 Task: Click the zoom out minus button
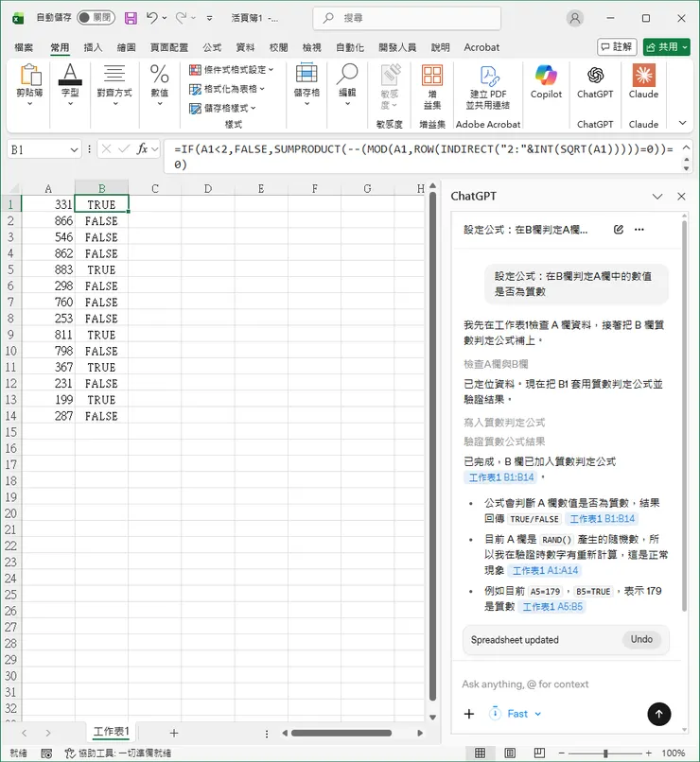562,753
